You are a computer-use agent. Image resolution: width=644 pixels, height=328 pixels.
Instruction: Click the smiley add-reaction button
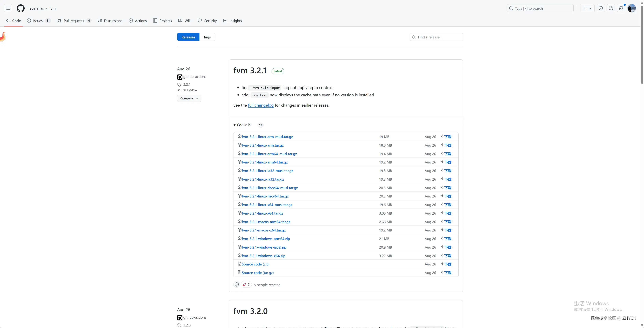237,285
